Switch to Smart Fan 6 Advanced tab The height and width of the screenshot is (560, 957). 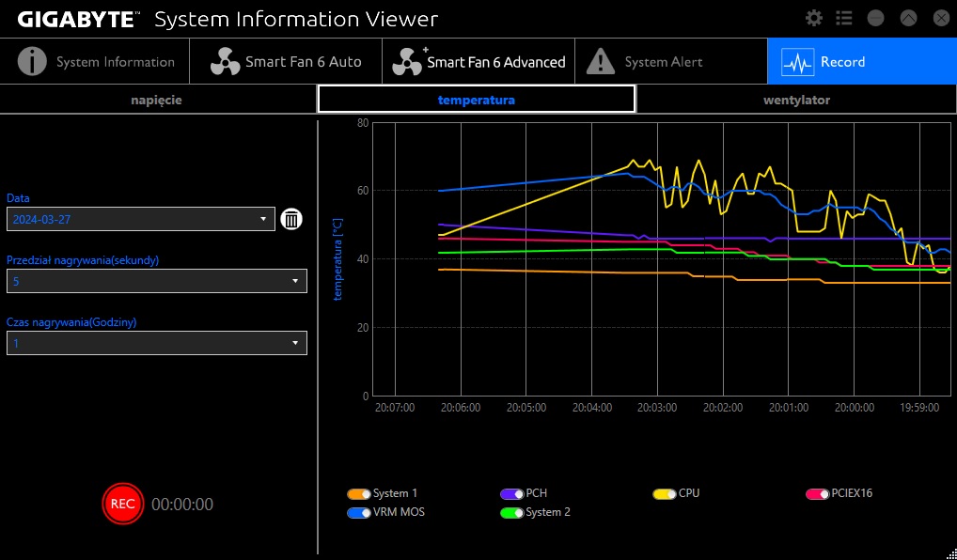[478, 61]
